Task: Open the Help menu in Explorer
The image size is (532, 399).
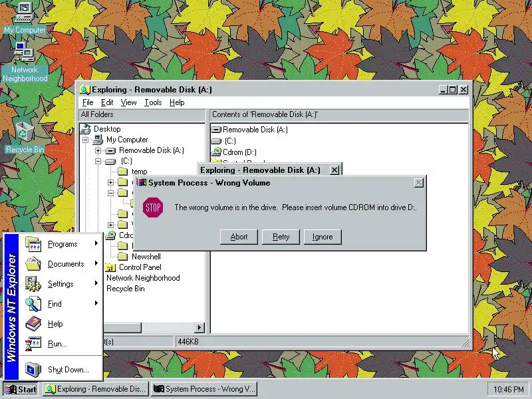Action: tap(177, 102)
